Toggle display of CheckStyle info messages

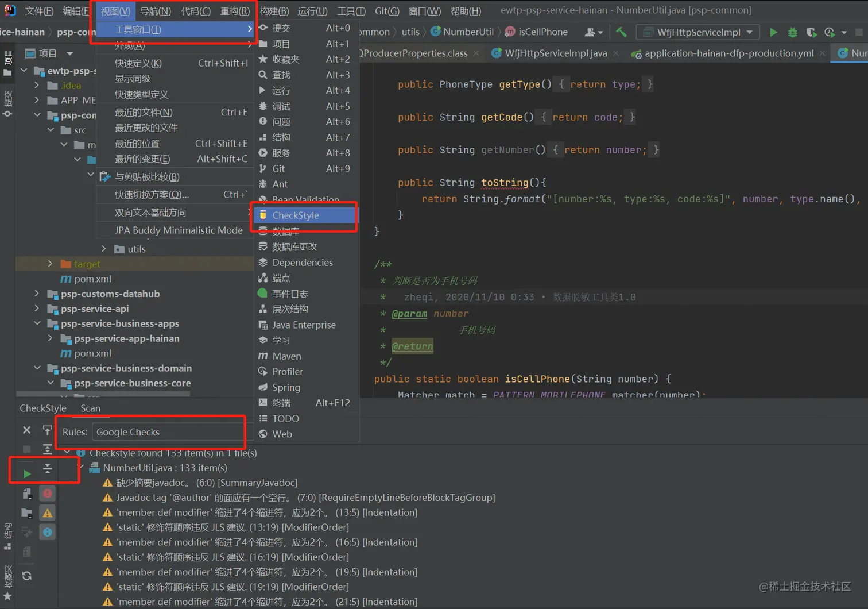48,532
